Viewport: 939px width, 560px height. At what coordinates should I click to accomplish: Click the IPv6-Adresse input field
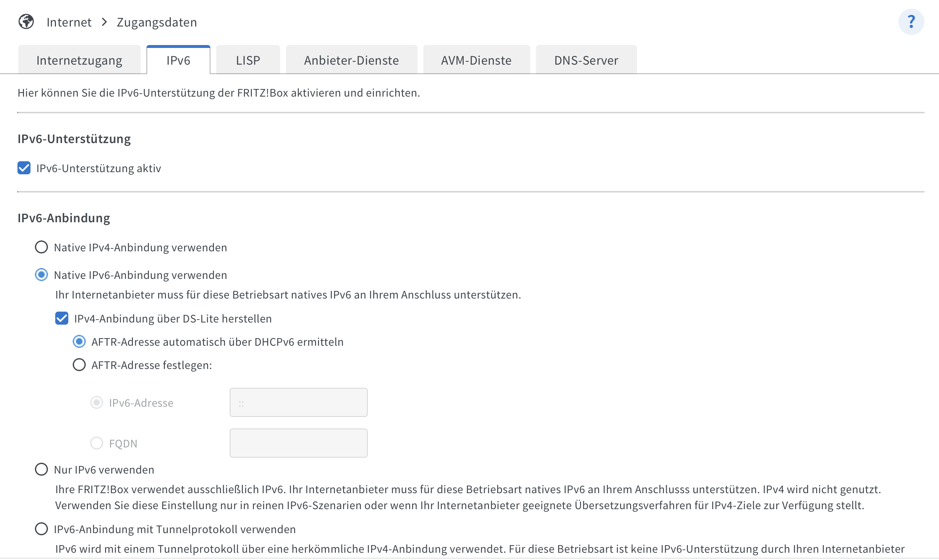[298, 402]
